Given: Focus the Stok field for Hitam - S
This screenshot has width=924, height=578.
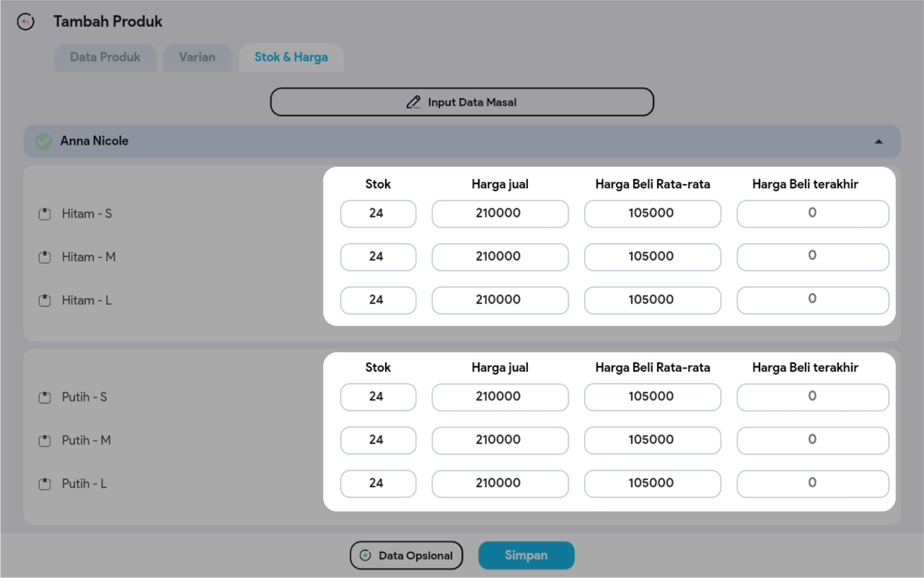Looking at the screenshot, I should click(x=378, y=213).
